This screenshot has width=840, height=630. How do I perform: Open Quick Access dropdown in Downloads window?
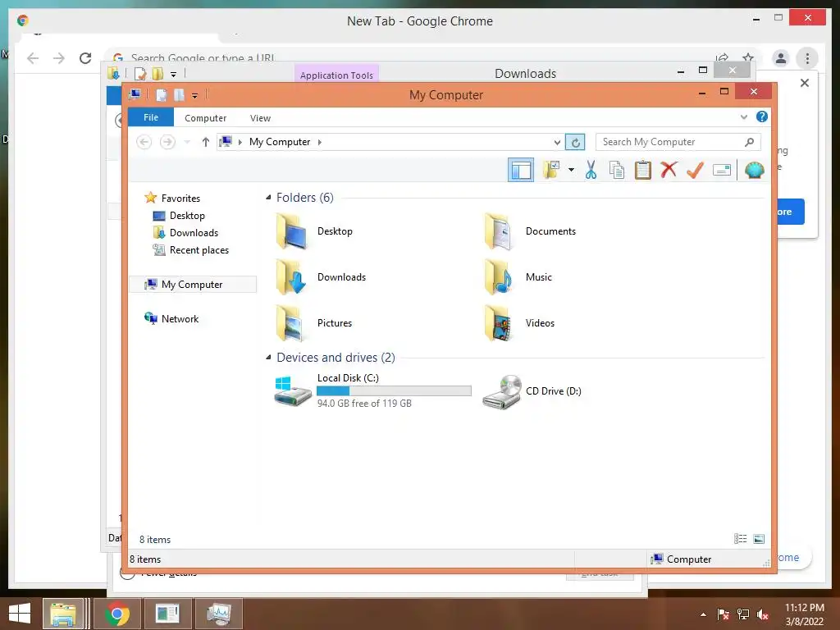(x=173, y=74)
